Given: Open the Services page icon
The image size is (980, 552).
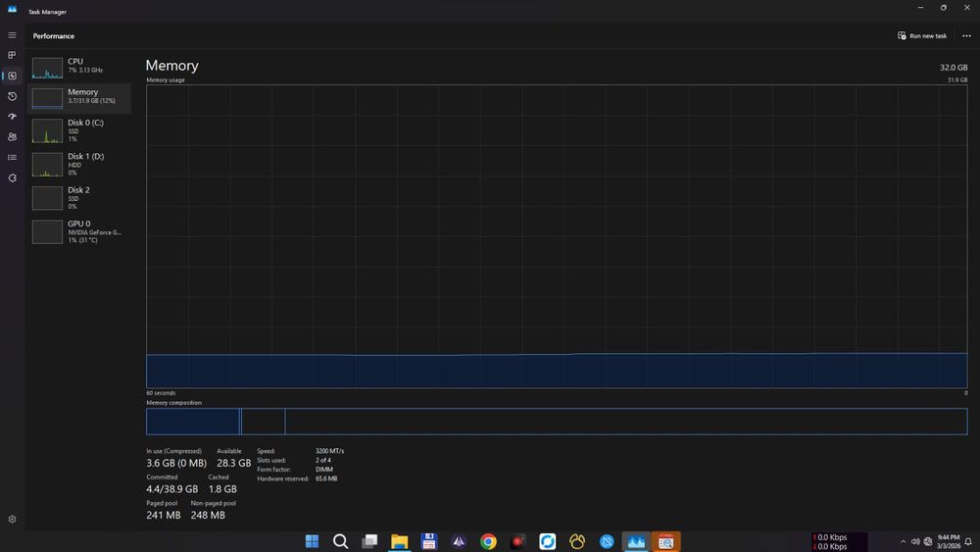Looking at the screenshot, I should point(12,178).
